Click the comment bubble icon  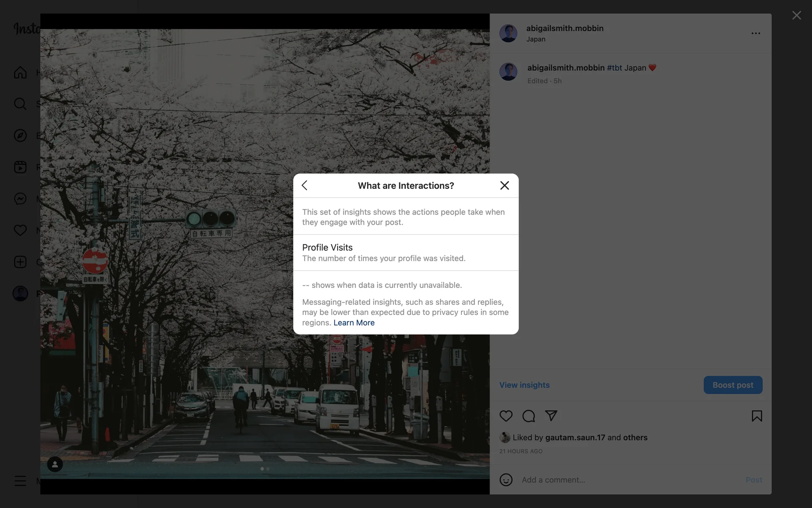click(x=529, y=416)
